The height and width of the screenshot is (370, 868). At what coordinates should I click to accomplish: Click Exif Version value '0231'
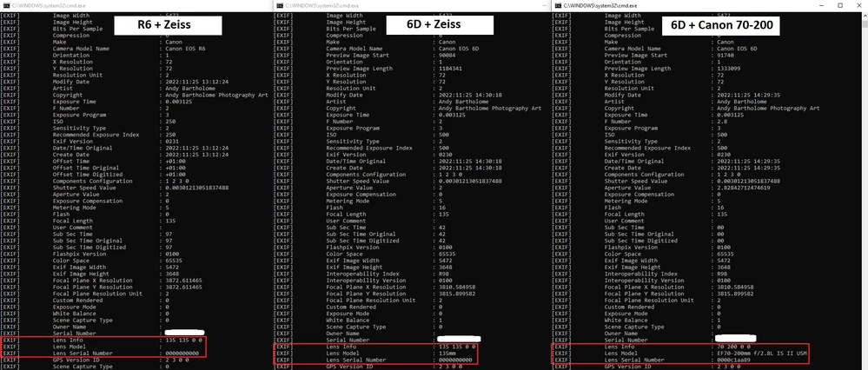pyautogui.click(x=172, y=142)
